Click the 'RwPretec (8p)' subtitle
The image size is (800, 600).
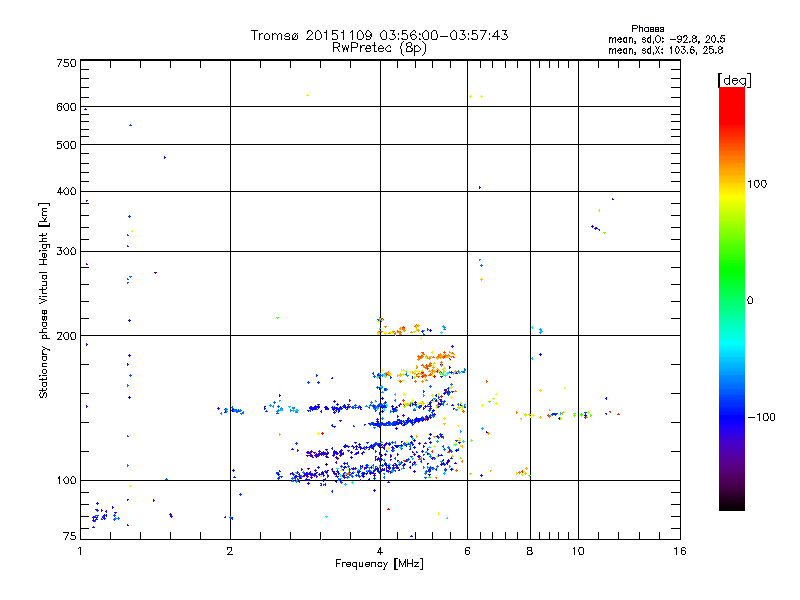pyautogui.click(x=379, y=48)
